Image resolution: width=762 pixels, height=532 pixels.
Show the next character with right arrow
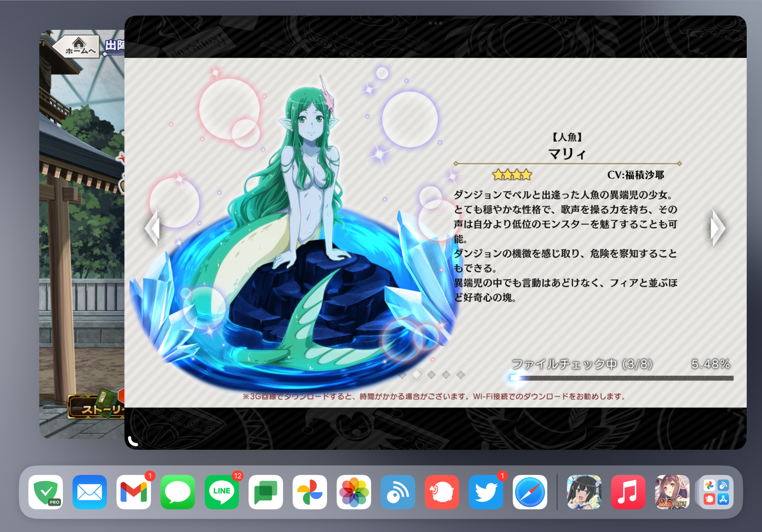pyautogui.click(x=718, y=228)
